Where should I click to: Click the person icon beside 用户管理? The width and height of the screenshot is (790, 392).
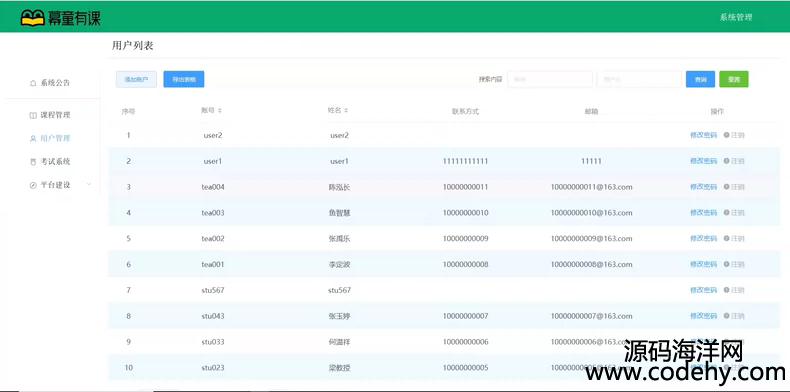(x=33, y=139)
